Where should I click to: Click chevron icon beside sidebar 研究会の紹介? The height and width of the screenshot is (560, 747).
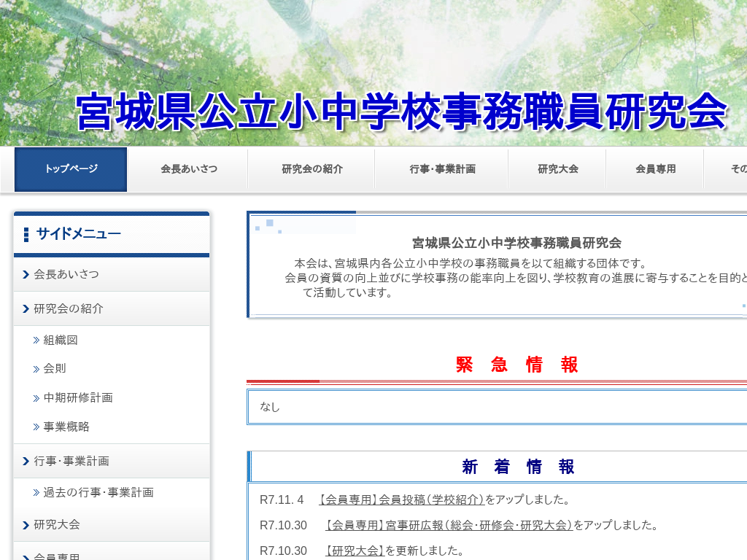coord(26,309)
